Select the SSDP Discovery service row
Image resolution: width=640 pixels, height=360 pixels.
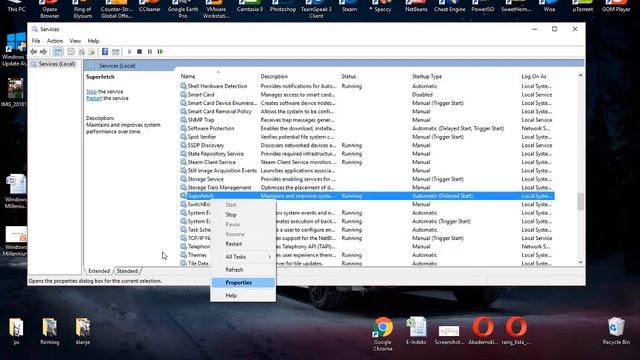(x=367, y=145)
